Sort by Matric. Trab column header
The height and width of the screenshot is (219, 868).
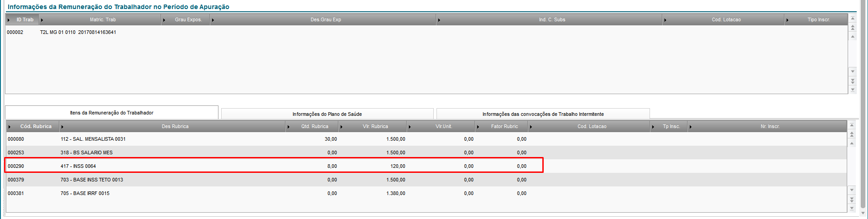click(100, 19)
